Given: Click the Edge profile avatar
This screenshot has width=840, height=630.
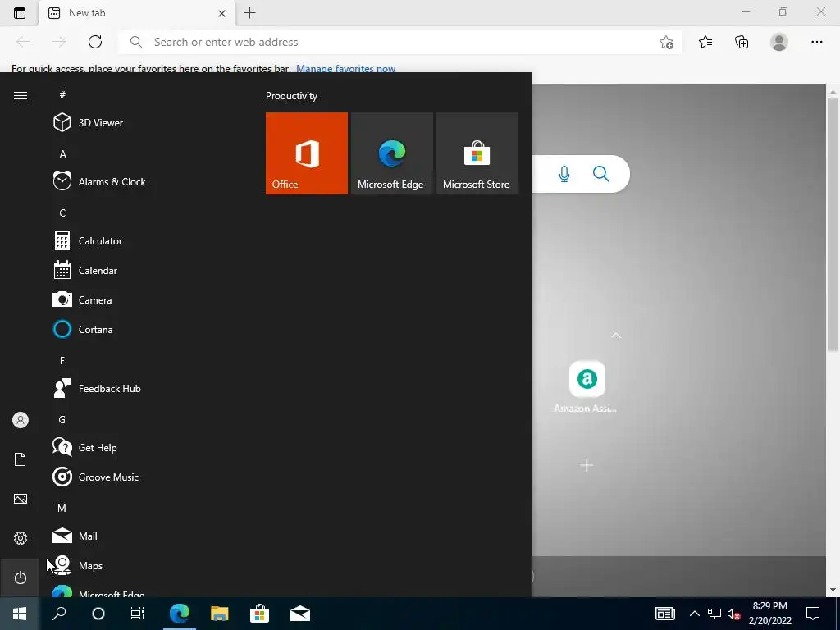Looking at the screenshot, I should click(779, 42).
